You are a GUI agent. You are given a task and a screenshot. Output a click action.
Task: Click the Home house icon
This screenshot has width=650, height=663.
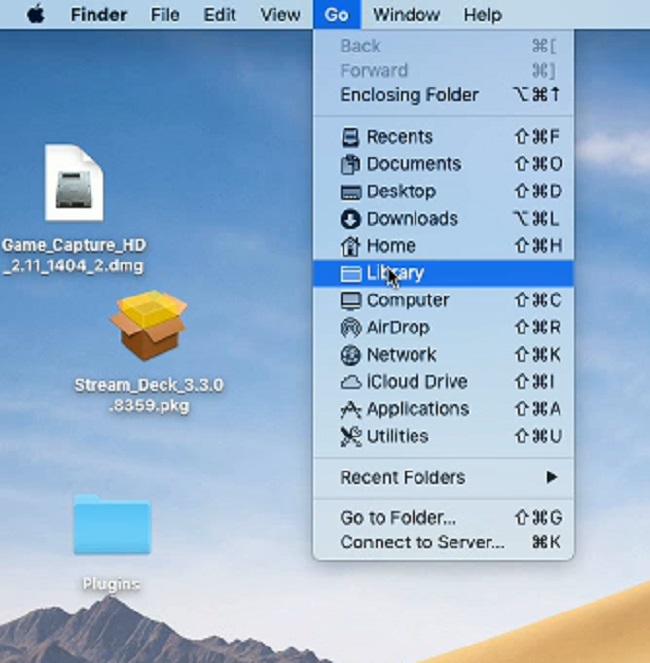coord(350,246)
